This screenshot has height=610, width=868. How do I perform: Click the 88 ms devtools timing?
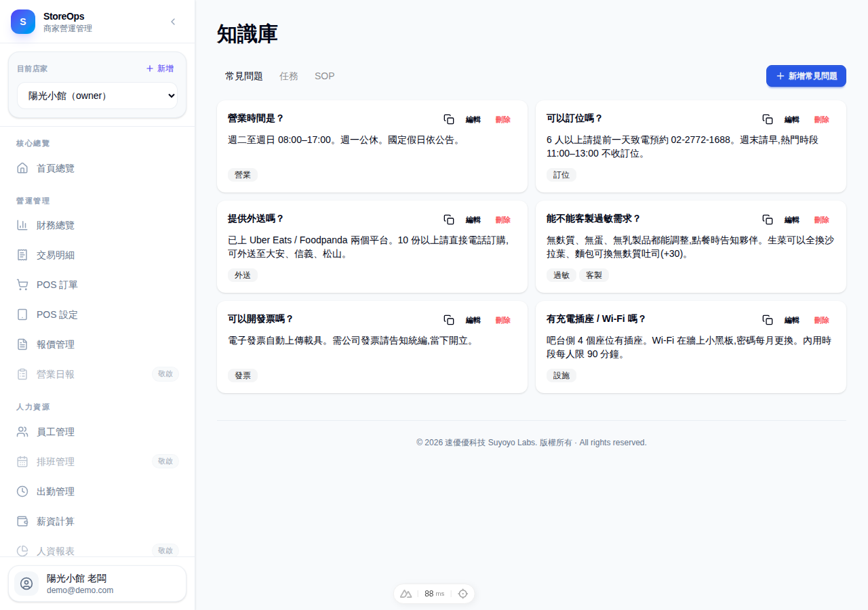pyautogui.click(x=434, y=594)
